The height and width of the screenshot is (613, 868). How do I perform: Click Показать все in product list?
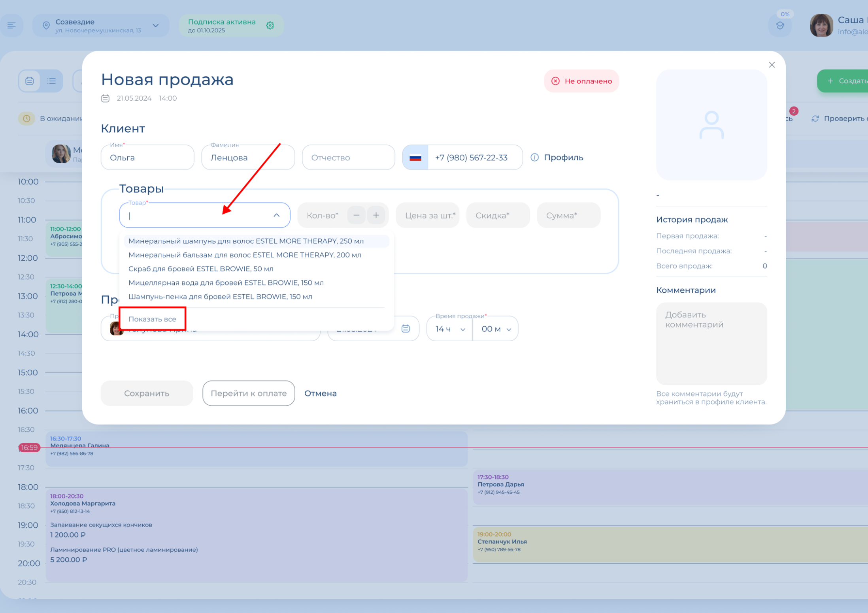click(152, 319)
